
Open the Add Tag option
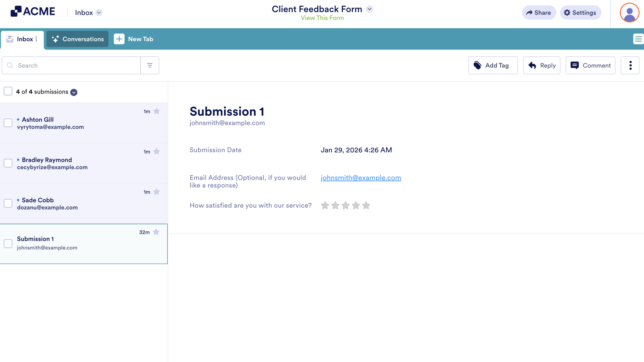(492, 65)
